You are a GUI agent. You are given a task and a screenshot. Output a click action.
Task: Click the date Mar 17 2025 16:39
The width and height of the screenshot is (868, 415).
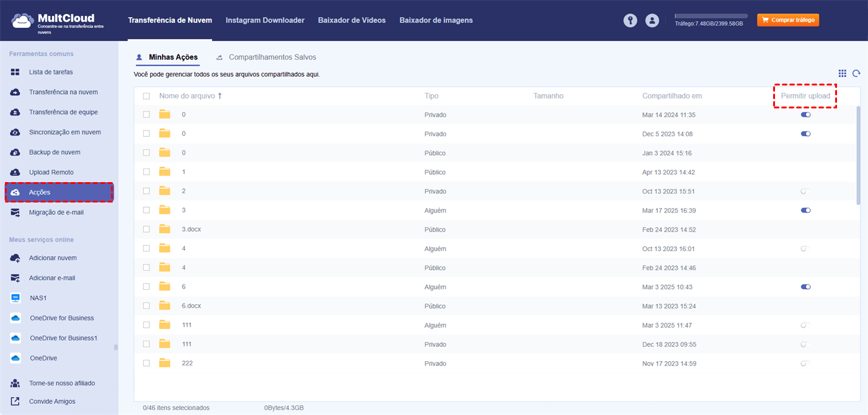[x=669, y=211]
